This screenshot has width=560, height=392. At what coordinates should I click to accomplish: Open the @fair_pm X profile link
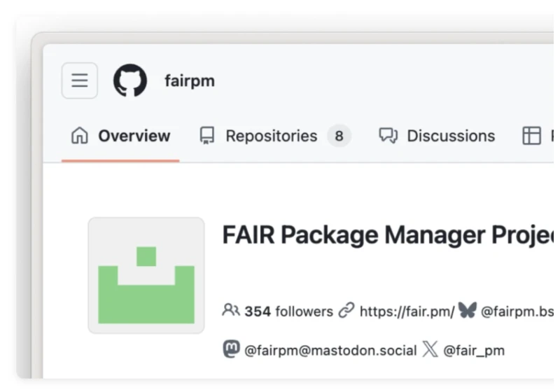coord(474,351)
